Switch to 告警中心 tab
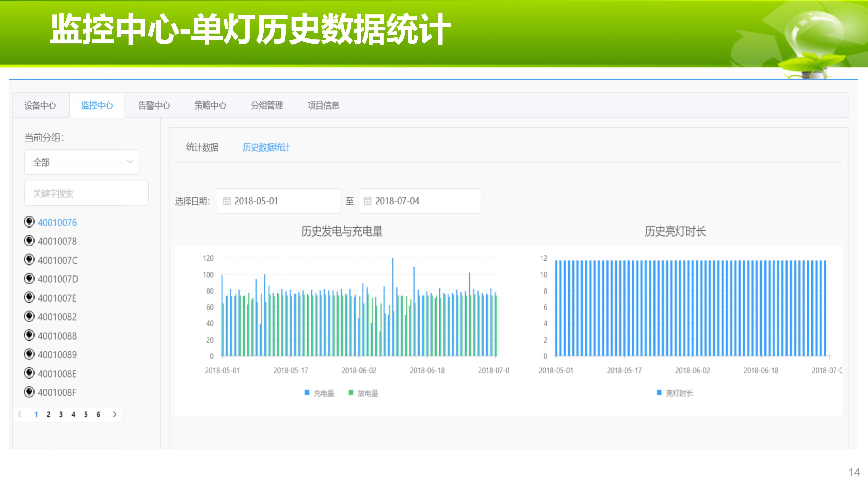Image resolution: width=868 pixels, height=488 pixels. click(x=154, y=106)
